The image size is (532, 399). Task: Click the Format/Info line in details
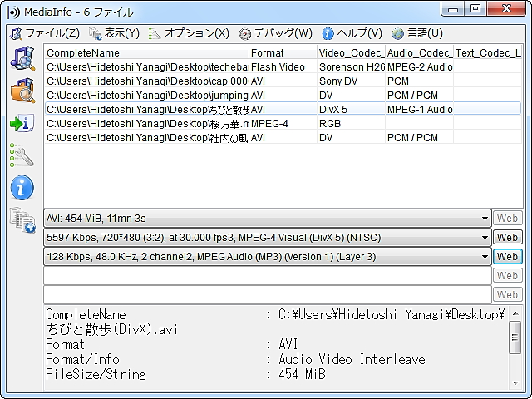[x=235, y=359]
